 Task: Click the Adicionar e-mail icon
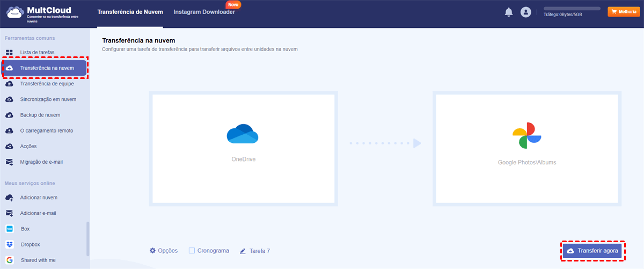click(x=10, y=213)
